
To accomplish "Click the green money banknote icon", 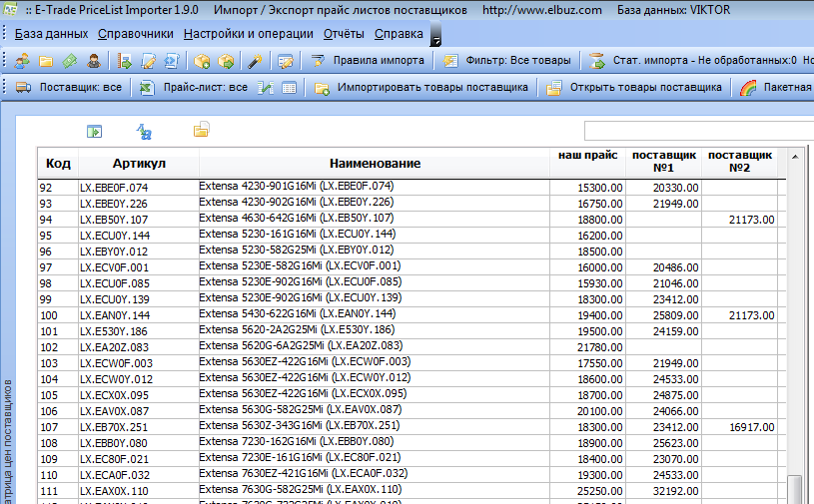I will tap(70, 61).
